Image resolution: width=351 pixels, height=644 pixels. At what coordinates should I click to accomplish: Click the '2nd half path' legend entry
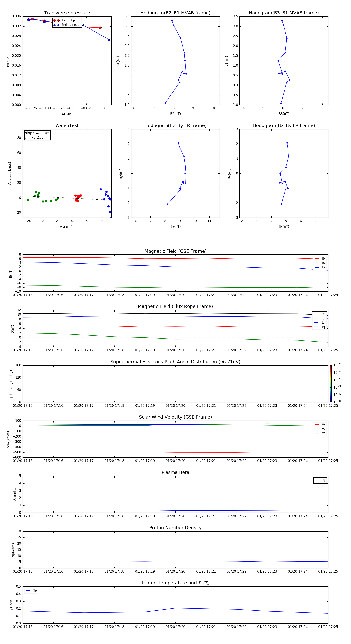[x=67, y=25]
